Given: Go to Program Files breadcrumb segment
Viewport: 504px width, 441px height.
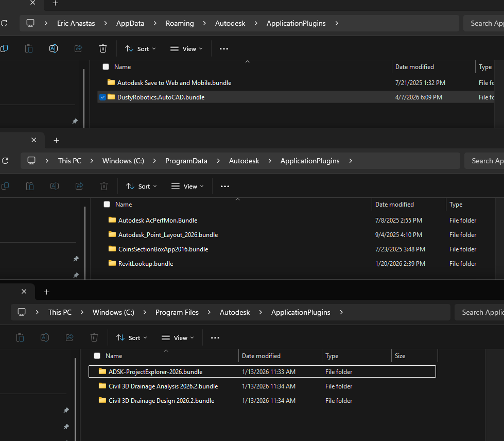Looking at the screenshot, I should pos(177,312).
